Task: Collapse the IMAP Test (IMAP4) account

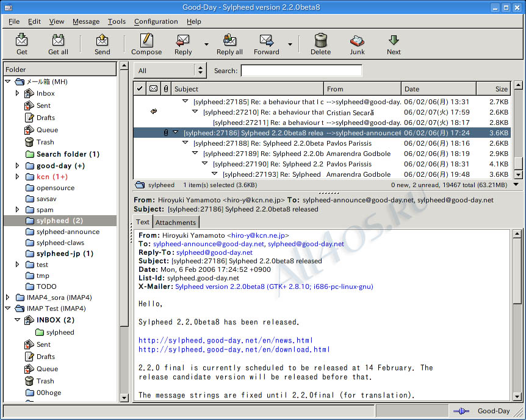Action: tap(8, 308)
